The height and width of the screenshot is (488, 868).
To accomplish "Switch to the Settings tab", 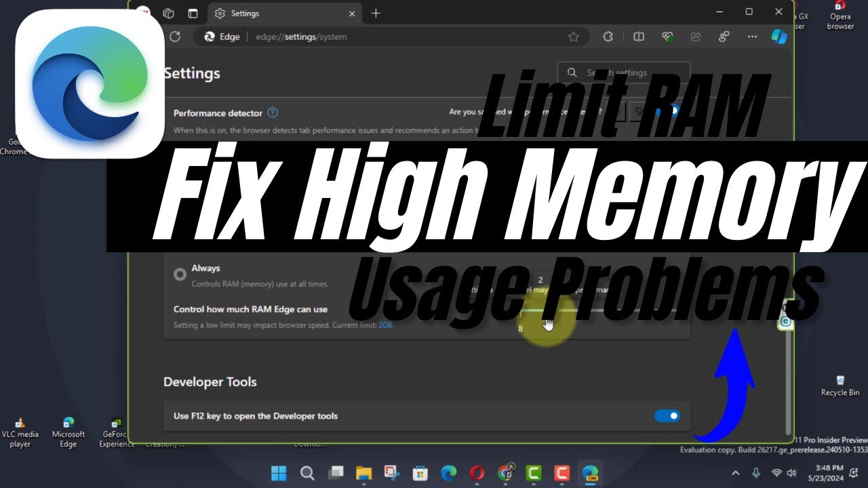I will tap(283, 13).
